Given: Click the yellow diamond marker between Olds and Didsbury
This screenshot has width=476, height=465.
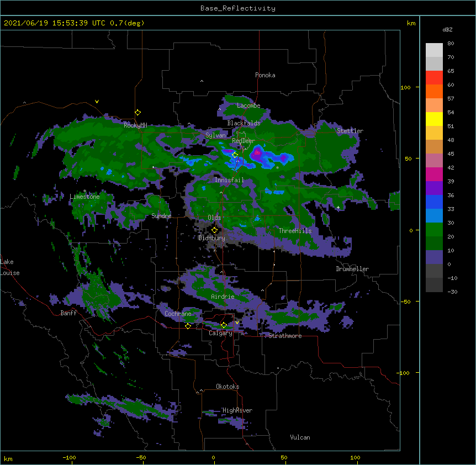Looking at the screenshot, I should (214, 230).
